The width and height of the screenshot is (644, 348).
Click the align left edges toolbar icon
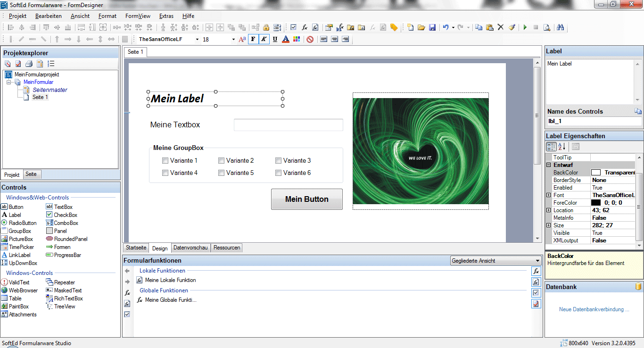point(10,27)
